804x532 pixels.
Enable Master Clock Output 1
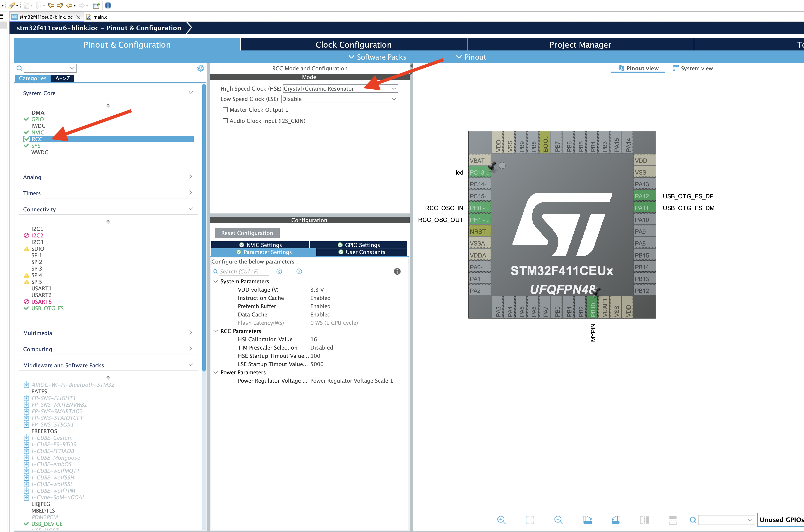(x=225, y=110)
